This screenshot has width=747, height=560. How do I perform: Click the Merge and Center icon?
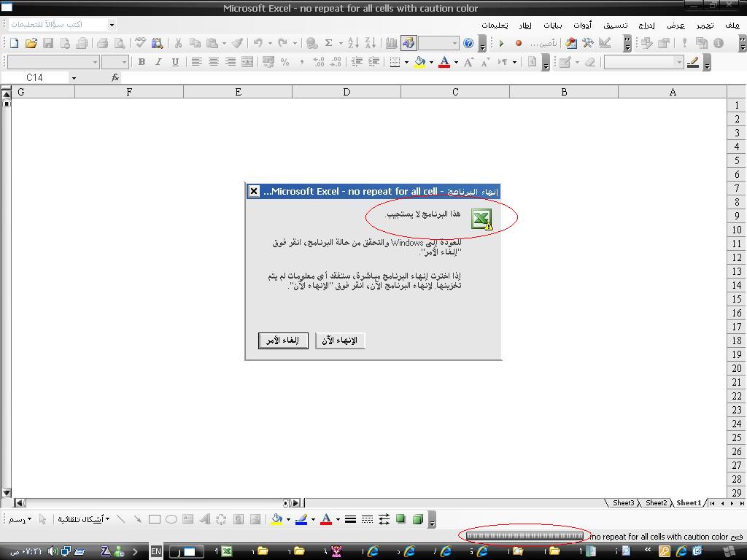click(x=247, y=62)
